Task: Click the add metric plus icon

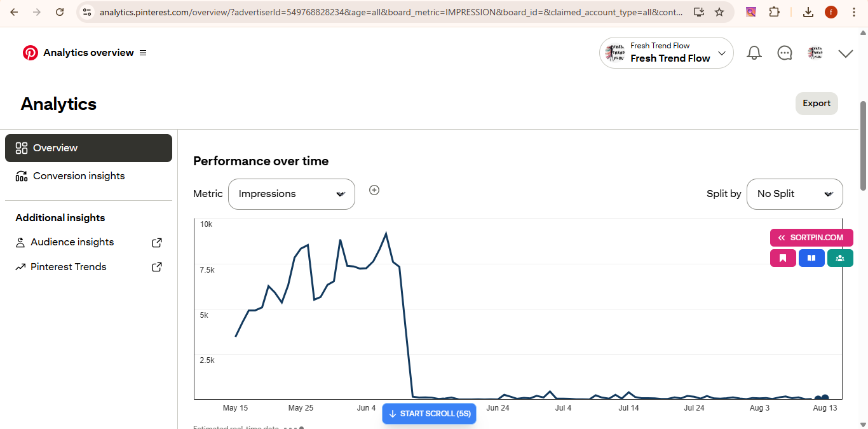Action: [374, 190]
